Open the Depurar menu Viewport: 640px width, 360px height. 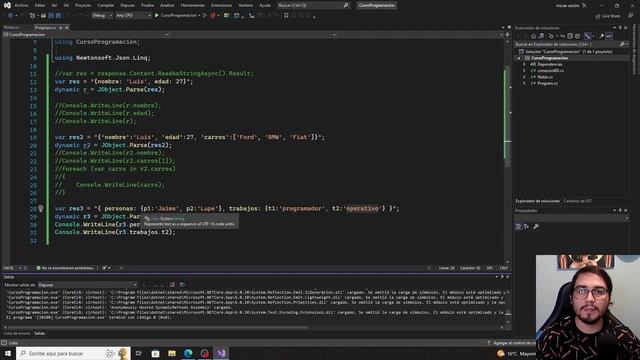pyautogui.click(x=127, y=5)
